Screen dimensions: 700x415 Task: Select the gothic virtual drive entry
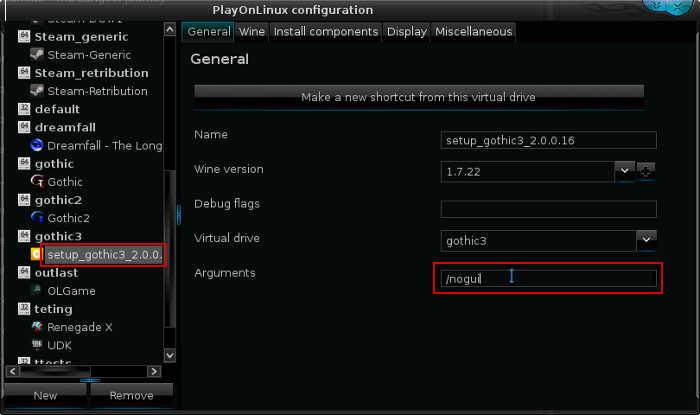pyautogui.click(x=54, y=164)
